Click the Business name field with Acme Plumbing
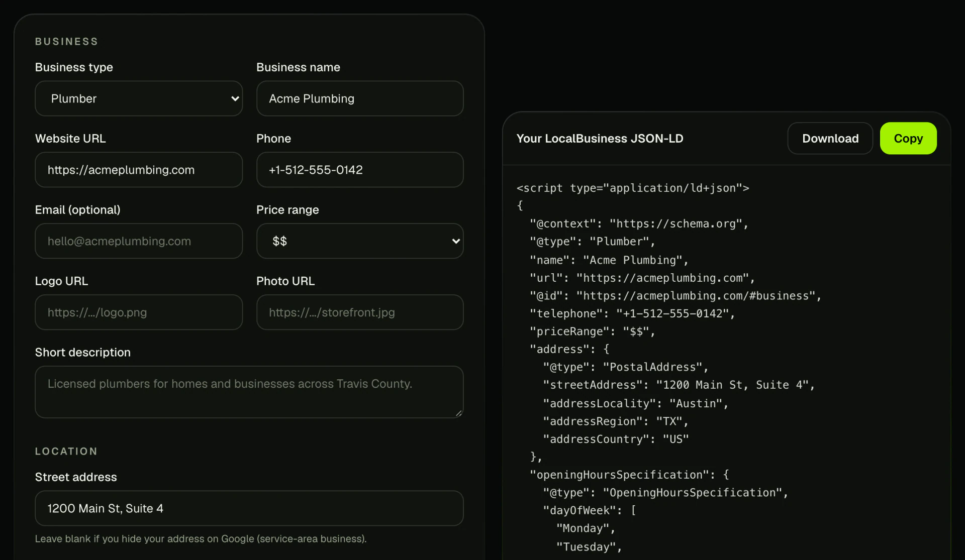This screenshot has width=965, height=560. pyautogui.click(x=360, y=98)
